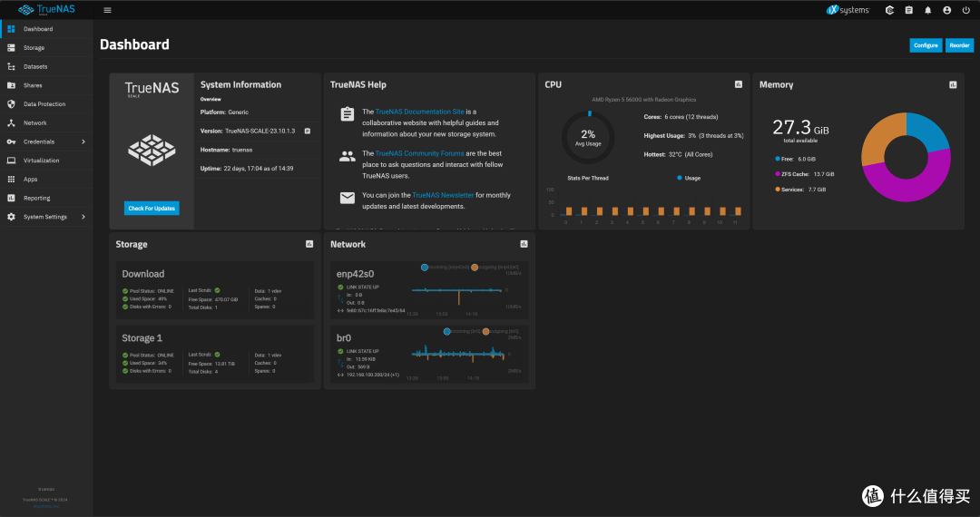The width and height of the screenshot is (980, 517).
Task: Open the alerts bell icon
Action: coord(928,10)
